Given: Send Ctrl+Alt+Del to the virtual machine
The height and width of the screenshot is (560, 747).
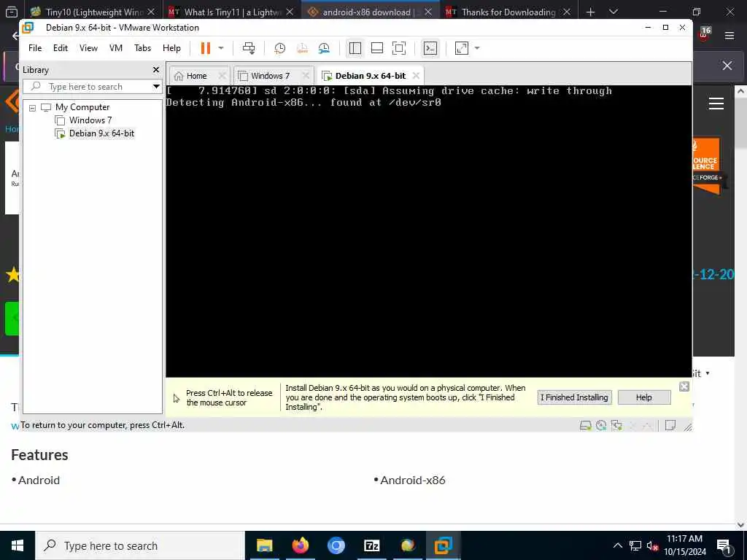Looking at the screenshot, I should pos(249,48).
